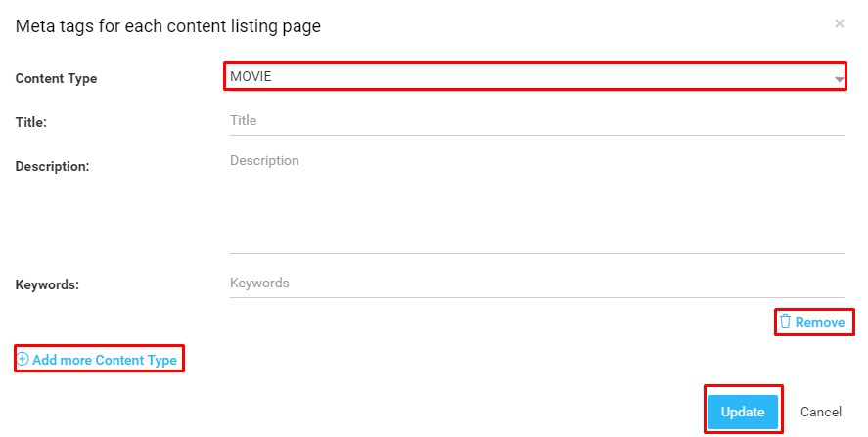Click the Title: field label
Image resolution: width=868 pixels, height=437 pixels.
coord(31,122)
